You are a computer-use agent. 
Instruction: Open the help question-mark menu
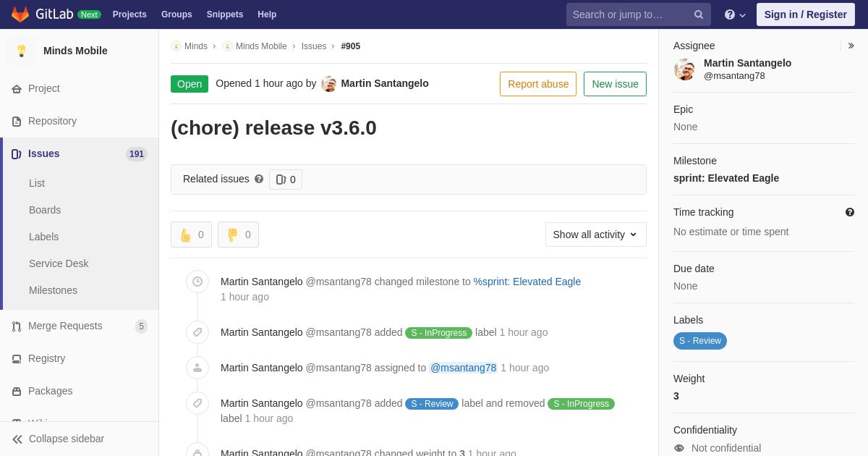pyautogui.click(x=735, y=14)
